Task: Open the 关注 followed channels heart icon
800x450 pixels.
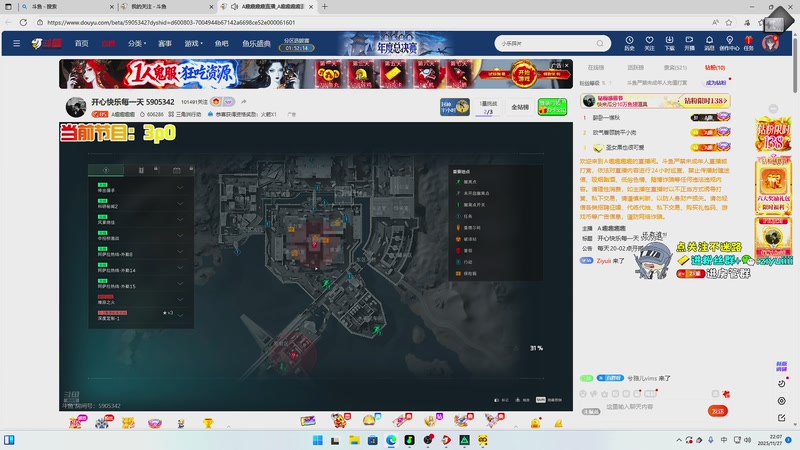Action: pyautogui.click(x=649, y=43)
